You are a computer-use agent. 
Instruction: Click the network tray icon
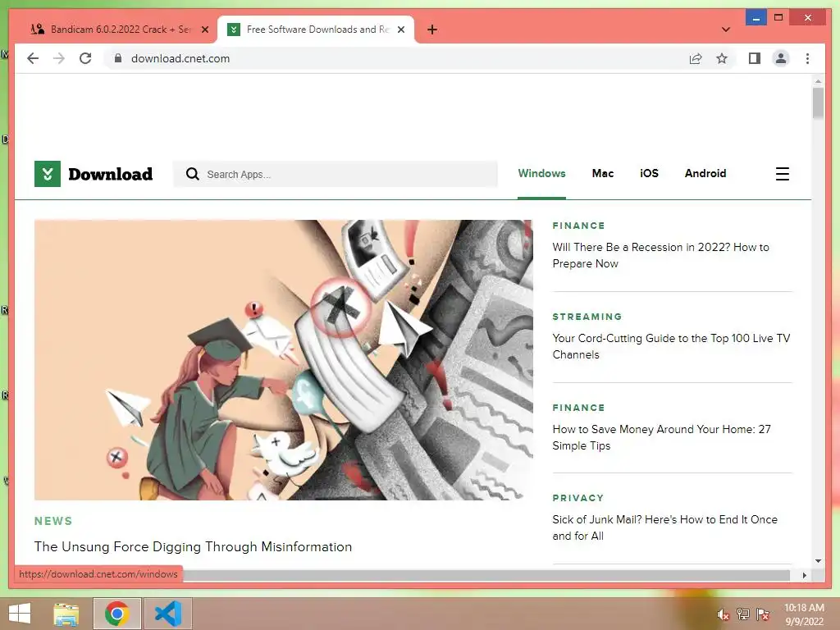(743, 614)
